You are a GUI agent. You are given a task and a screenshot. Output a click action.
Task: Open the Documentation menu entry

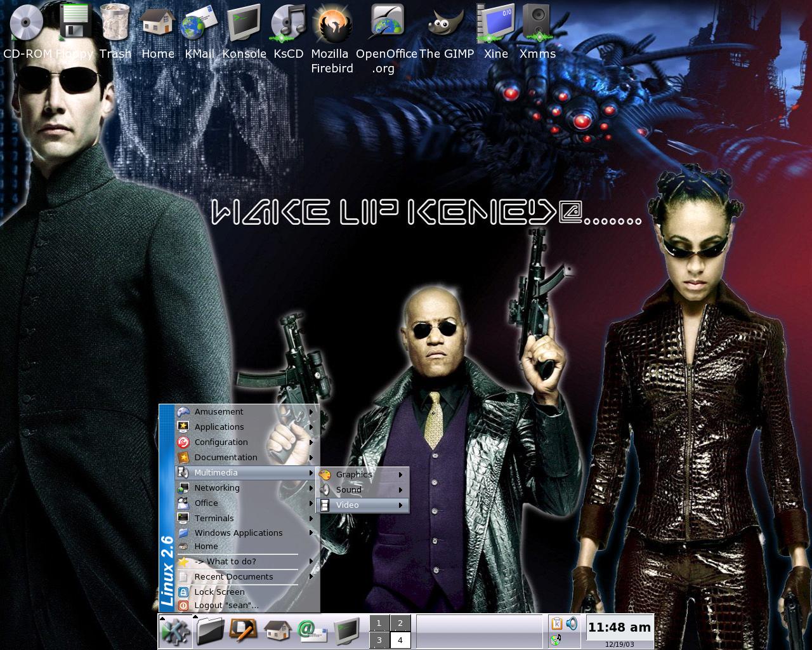[x=247, y=458]
